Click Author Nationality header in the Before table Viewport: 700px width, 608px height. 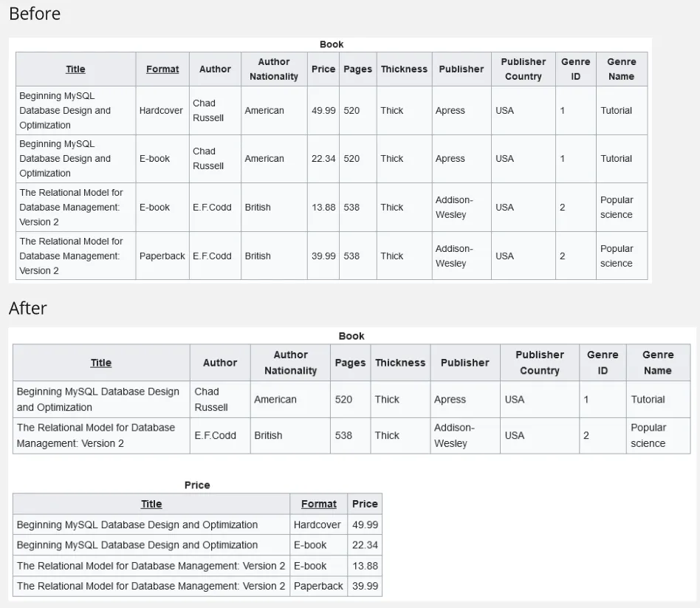tap(274, 69)
